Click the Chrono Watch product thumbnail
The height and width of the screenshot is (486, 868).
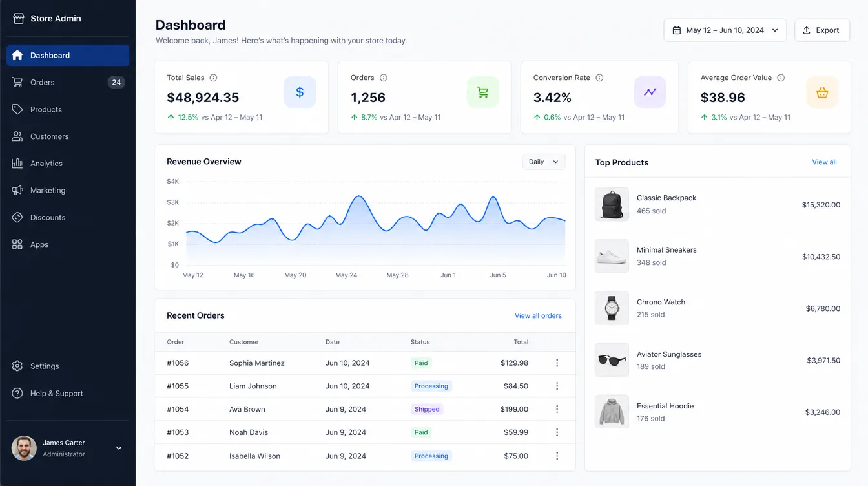[612, 308]
